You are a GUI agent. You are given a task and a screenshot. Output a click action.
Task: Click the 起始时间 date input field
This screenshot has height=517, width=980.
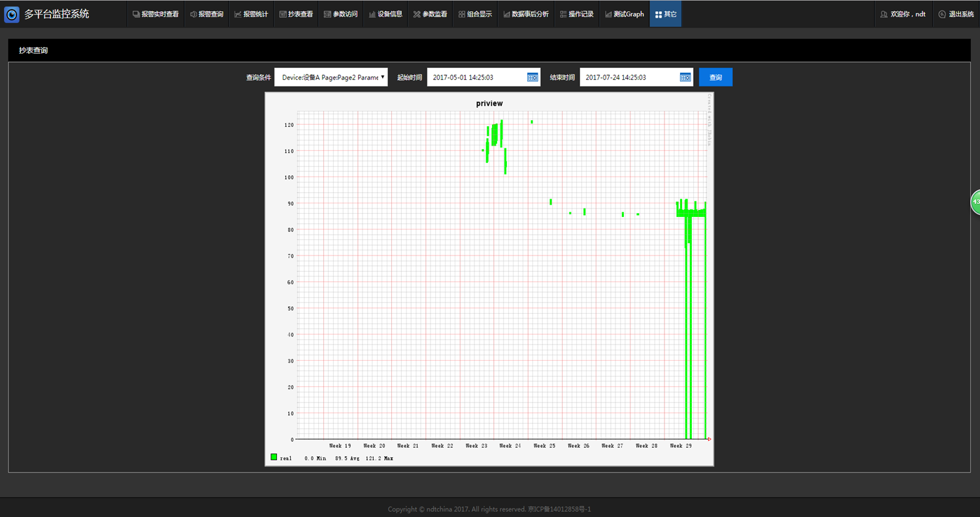(x=476, y=77)
